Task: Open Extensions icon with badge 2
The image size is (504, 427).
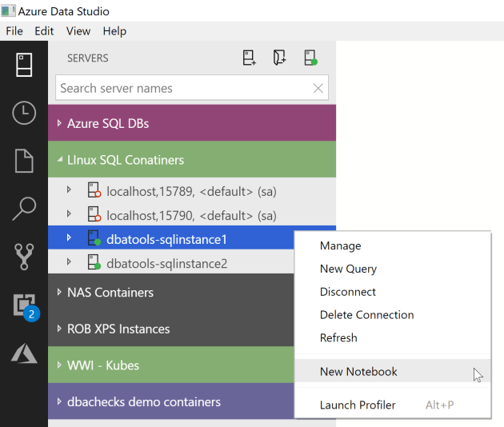Action: point(24,305)
